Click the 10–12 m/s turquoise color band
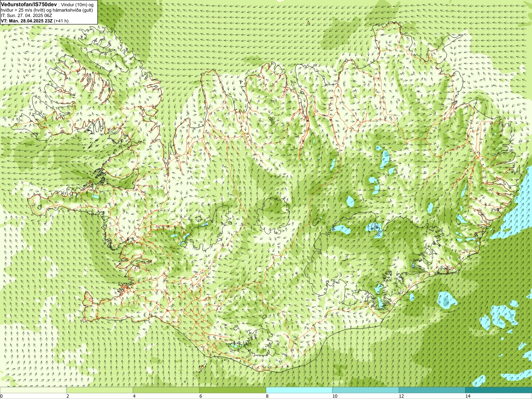Screen dimensions: 532x399 coord(366,390)
